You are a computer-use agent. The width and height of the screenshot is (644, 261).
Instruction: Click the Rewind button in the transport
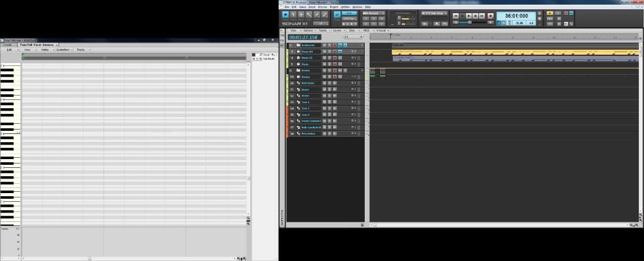(455, 15)
